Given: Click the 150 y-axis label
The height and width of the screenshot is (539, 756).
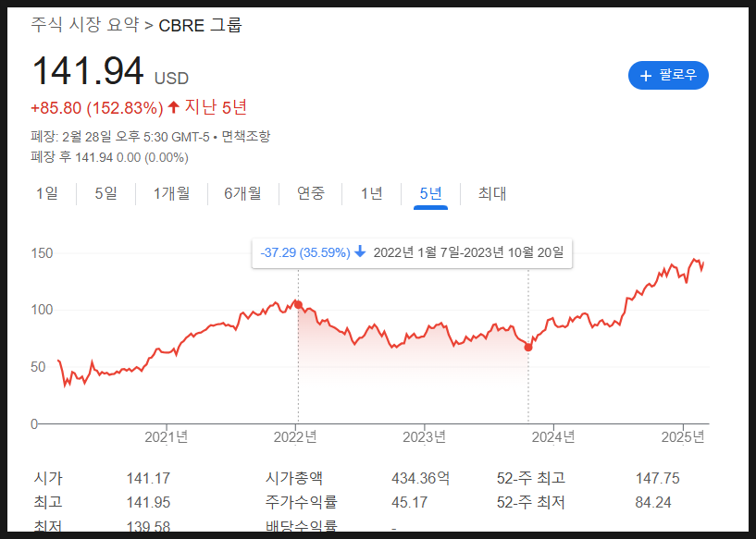Looking at the screenshot, I should (42, 253).
